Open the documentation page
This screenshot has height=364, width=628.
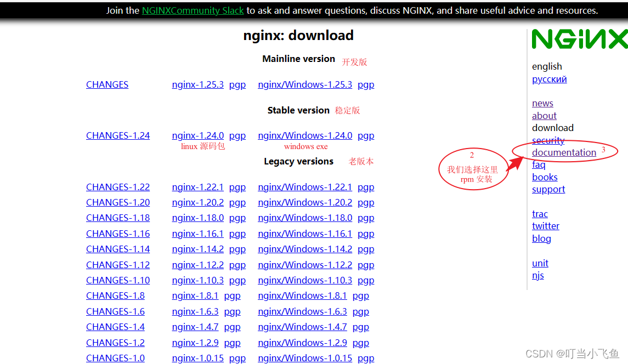pos(564,152)
